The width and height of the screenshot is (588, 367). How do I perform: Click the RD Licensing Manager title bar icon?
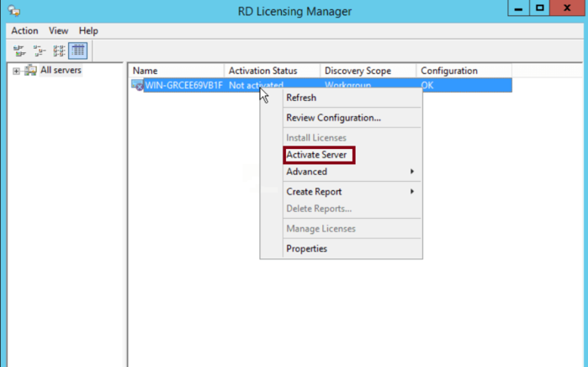click(13, 11)
